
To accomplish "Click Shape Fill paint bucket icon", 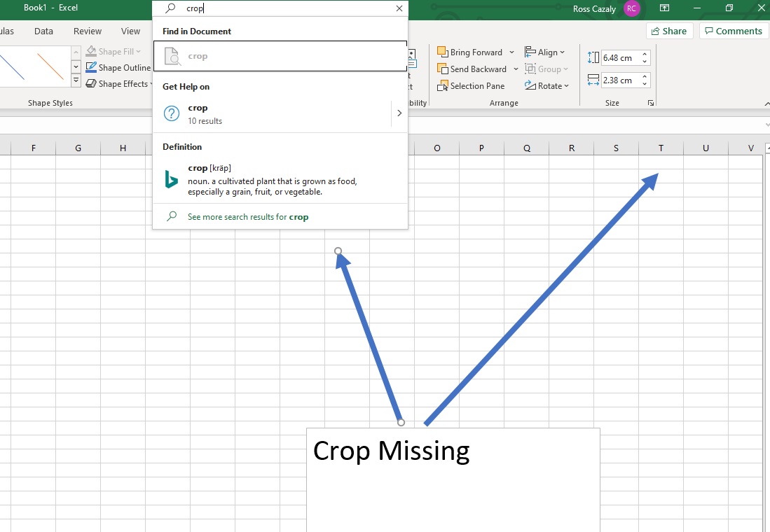I will tap(91, 52).
